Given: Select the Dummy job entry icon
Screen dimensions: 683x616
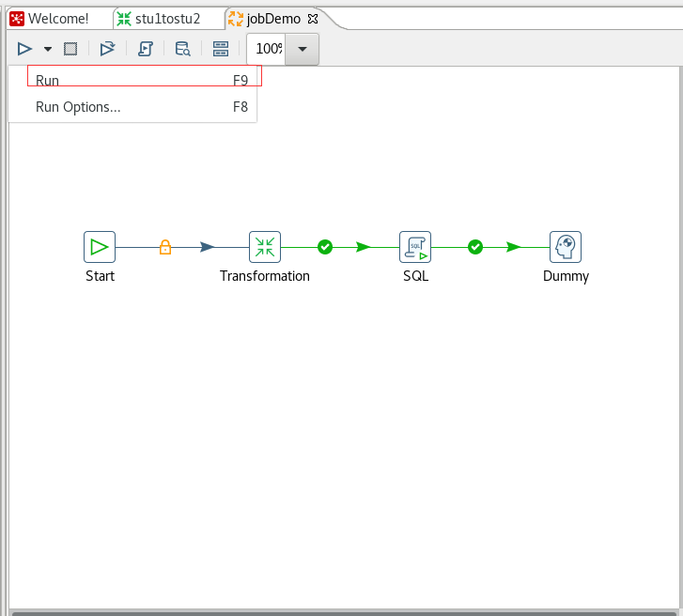Looking at the screenshot, I should click(x=566, y=247).
